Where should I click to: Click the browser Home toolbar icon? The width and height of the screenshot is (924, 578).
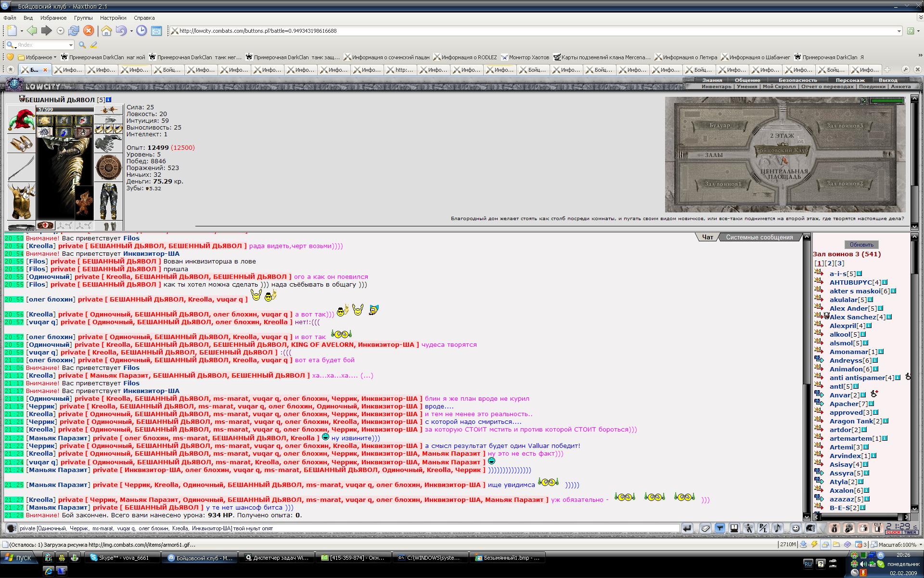(x=106, y=31)
